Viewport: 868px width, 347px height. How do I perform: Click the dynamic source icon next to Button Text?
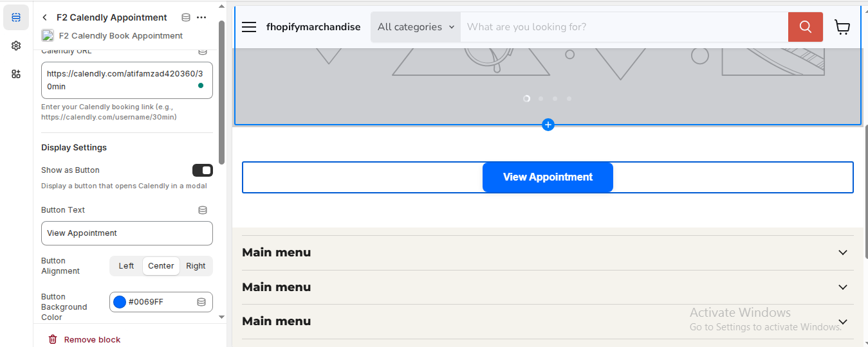tap(203, 210)
